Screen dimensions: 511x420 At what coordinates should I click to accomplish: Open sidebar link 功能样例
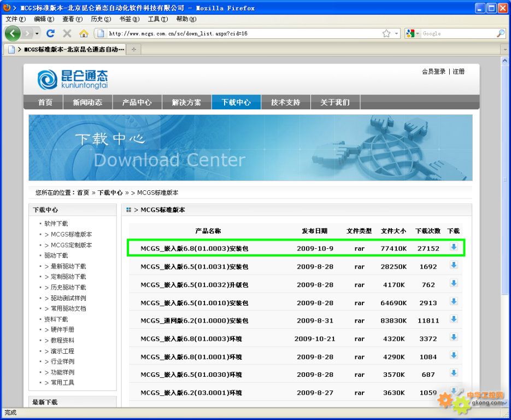pos(62,372)
